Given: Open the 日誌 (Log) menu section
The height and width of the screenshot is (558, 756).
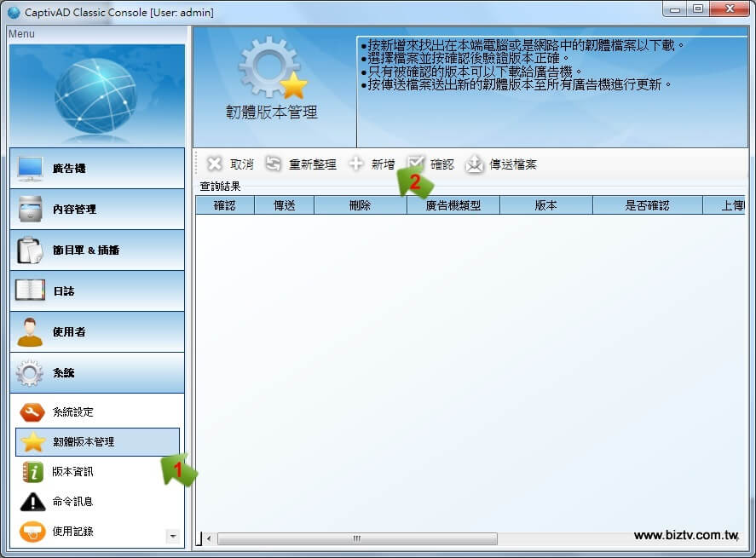Looking at the screenshot, I should pos(97,291).
